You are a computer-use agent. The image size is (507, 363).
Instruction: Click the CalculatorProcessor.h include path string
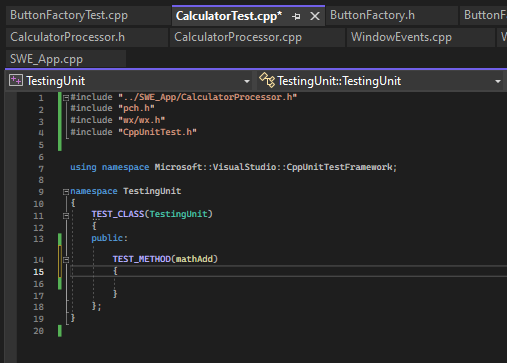[x=207, y=97]
